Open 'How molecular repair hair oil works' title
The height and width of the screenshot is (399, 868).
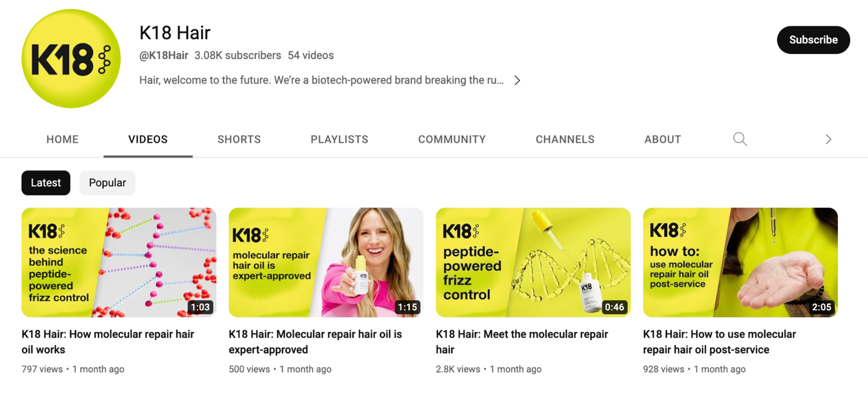108,342
